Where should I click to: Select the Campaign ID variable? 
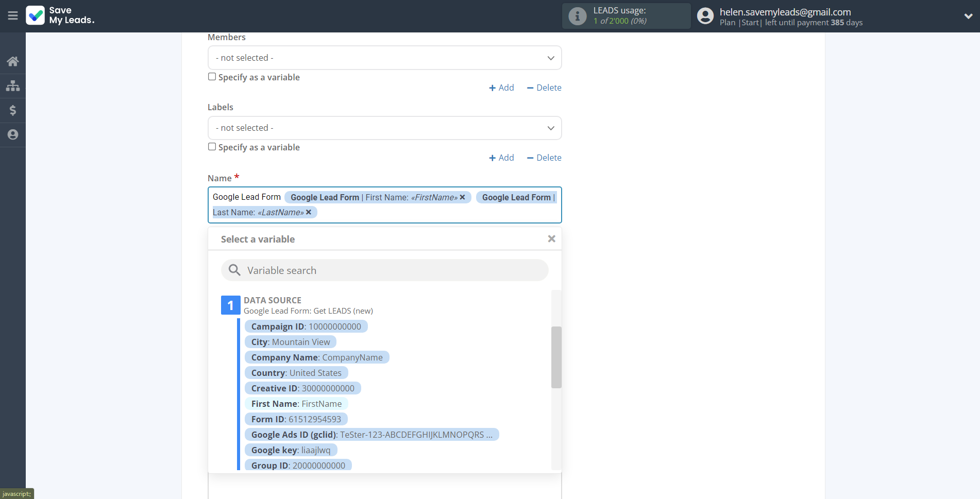(306, 326)
